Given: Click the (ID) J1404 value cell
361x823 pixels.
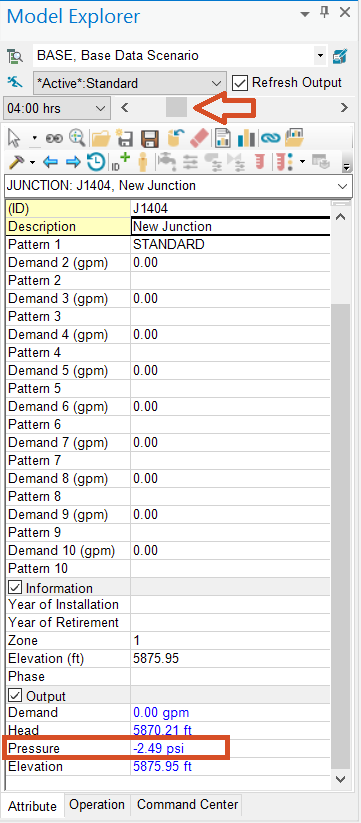Looking at the screenshot, I should point(231,208).
